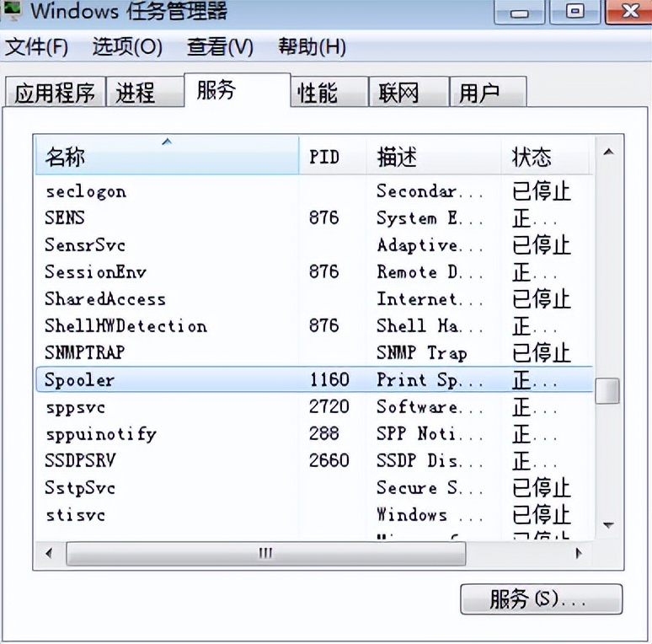This screenshot has height=644, width=652.
Task: Click the horizontal scrollbar left arrow
Action: 50,553
